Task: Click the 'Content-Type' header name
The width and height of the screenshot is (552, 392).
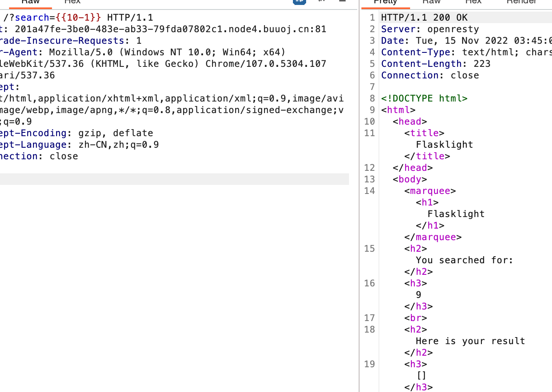Action: 415,52
